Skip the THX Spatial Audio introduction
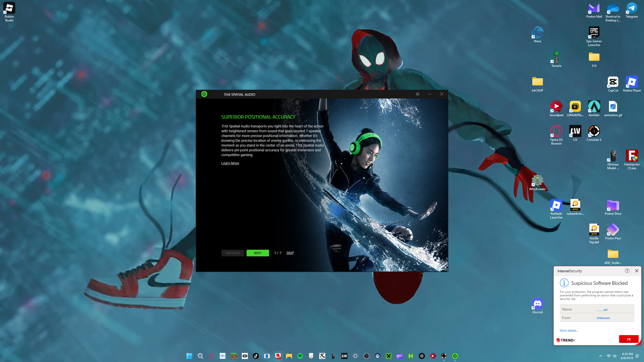Viewport: 644px width, 362px height. click(290, 253)
